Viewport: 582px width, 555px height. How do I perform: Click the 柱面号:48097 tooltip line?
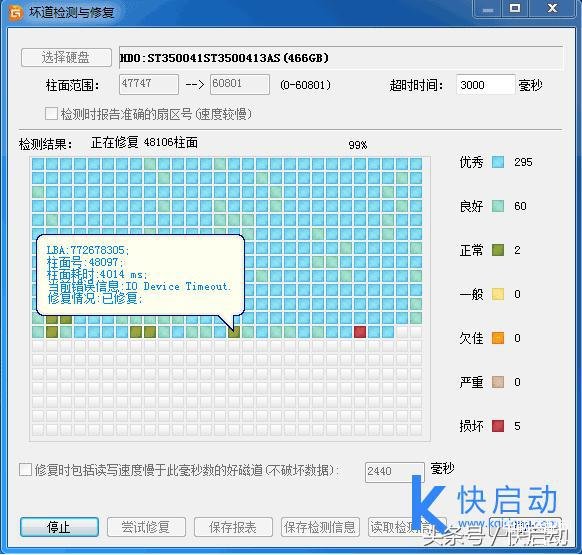click(85, 262)
